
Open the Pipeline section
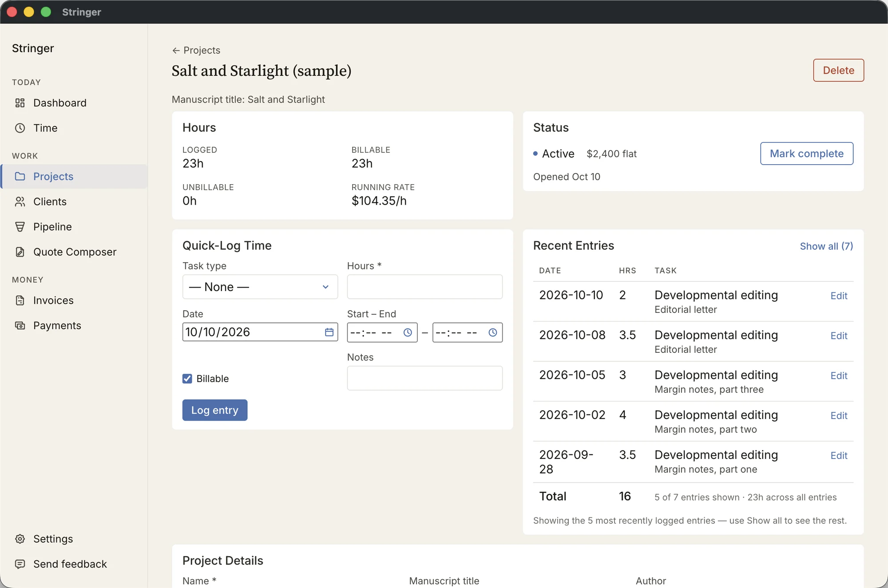[x=75, y=227]
